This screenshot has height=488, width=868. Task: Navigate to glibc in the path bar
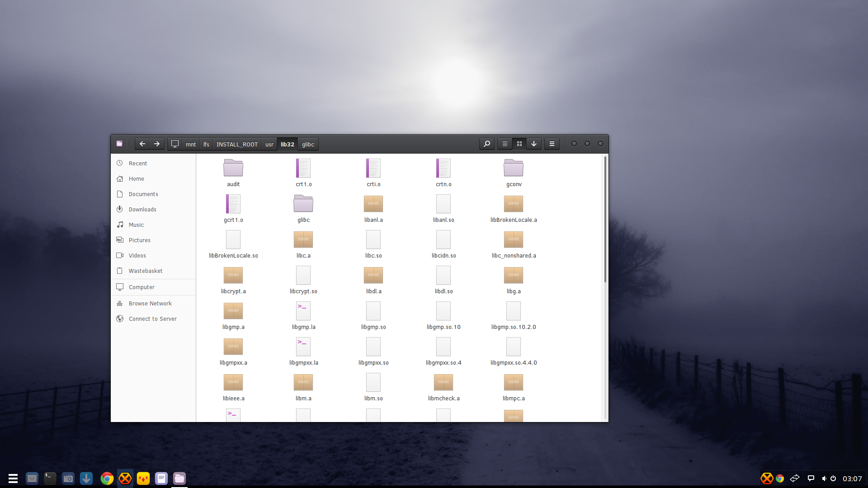tap(308, 145)
